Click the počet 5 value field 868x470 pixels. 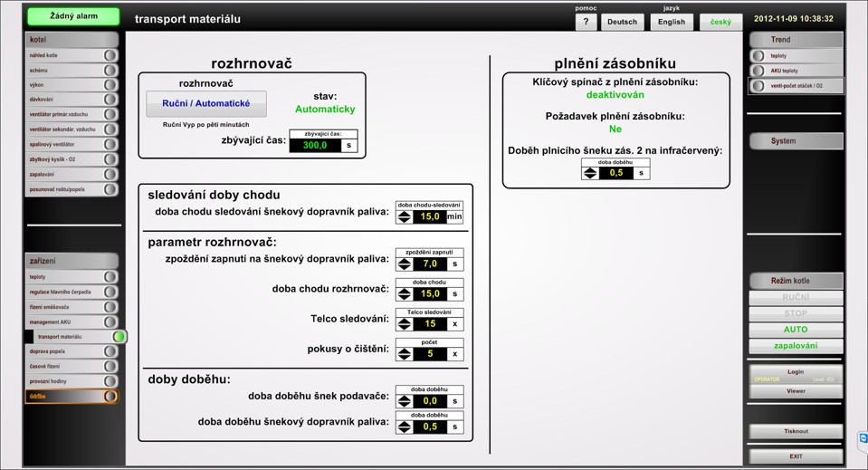tap(430, 354)
